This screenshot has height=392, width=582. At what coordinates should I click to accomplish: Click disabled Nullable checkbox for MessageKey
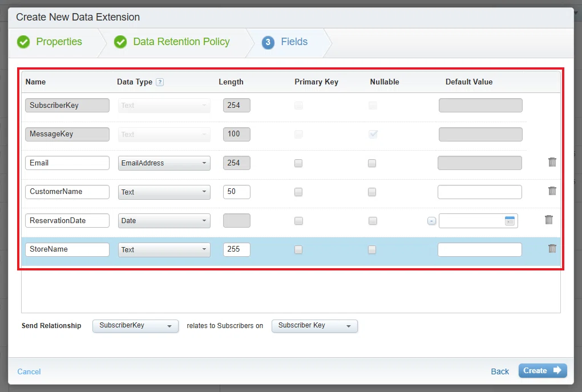(x=373, y=134)
